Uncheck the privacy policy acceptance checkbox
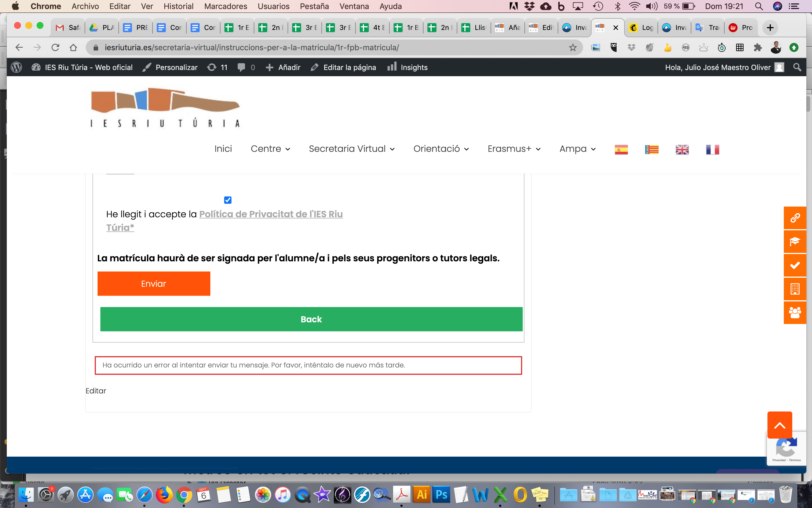Viewport: 812px width, 508px height. pos(228,200)
